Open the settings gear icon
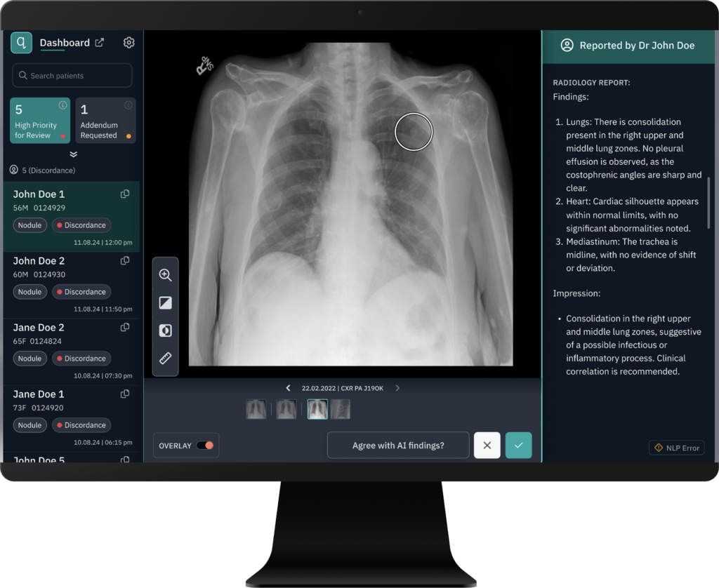The height and width of the screenshot is (588, 719). [128, 43]
